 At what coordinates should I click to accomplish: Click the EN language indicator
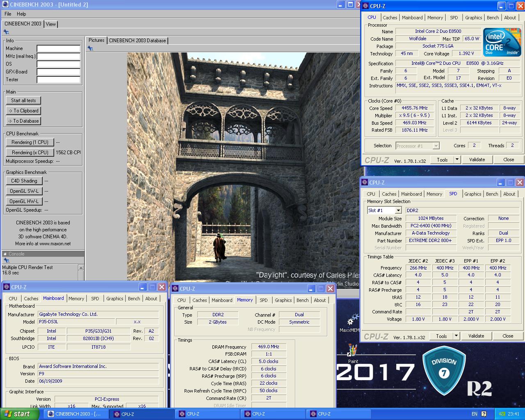click(475, 414)
